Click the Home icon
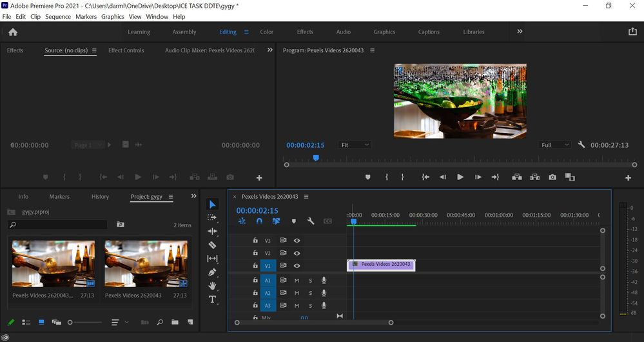This screenshot has height=342, width=644. [x=13, y=32]
